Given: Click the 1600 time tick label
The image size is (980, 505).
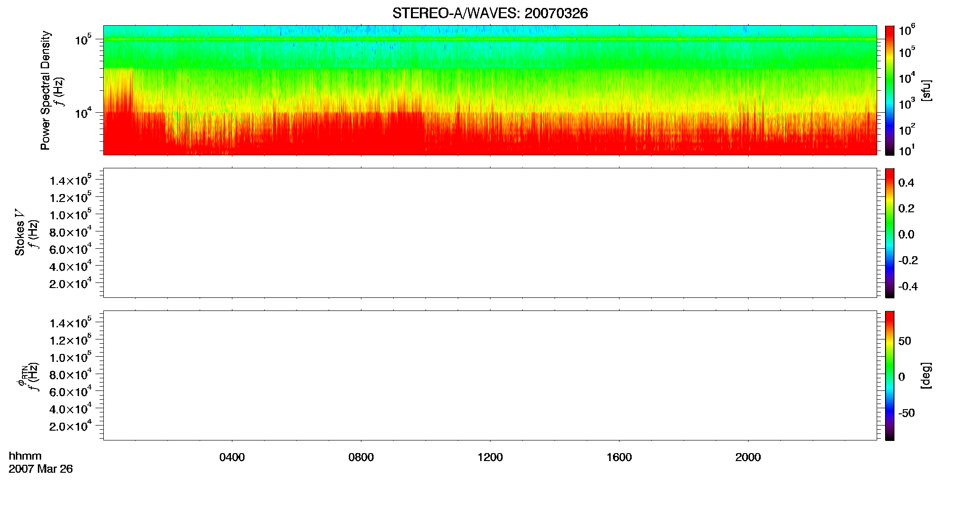Looking at the screenshot, I should 619,457.
